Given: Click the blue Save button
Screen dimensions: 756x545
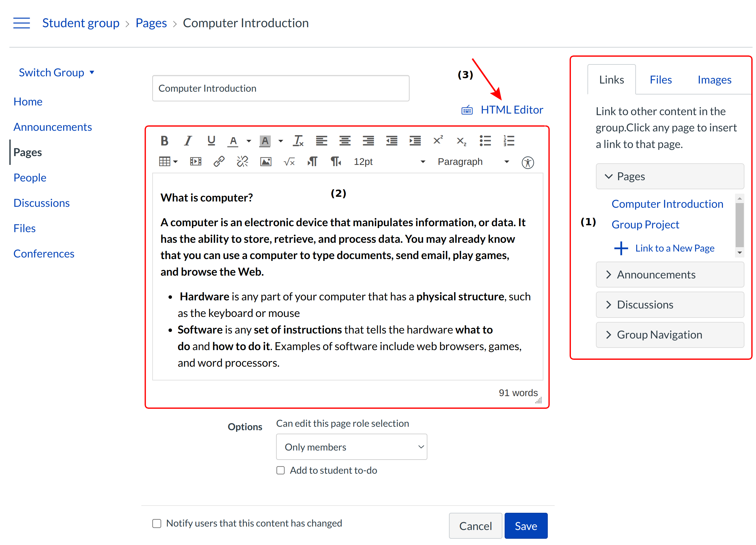Looking at the screenshot, I should click(x=526, y=526).
